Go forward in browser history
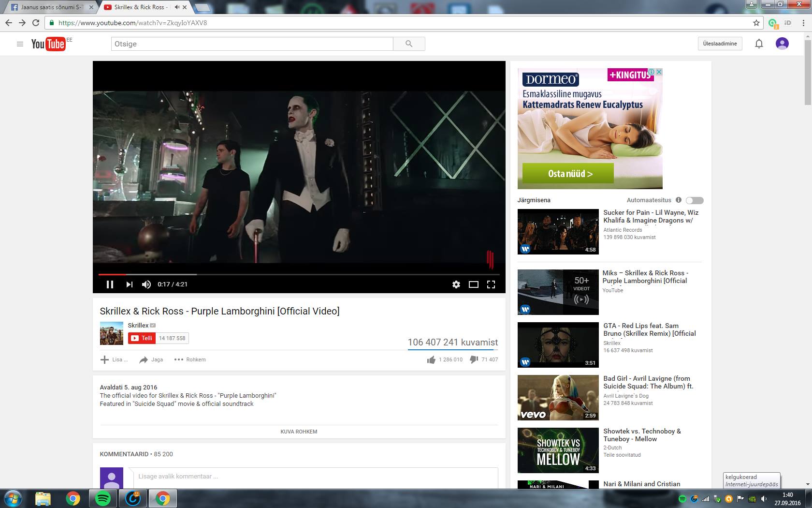The height and width of the screenshot is (508, 812). [22, 23]
